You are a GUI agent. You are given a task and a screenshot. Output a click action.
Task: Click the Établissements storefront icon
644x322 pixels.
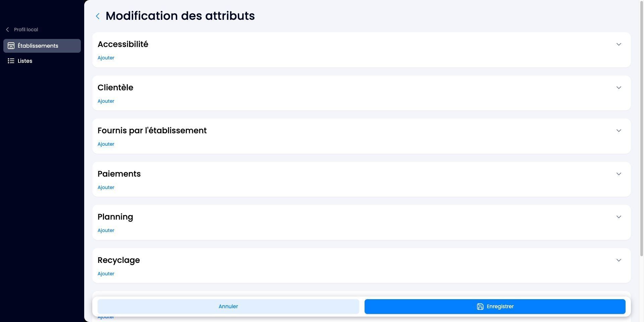tap(11, 46)
